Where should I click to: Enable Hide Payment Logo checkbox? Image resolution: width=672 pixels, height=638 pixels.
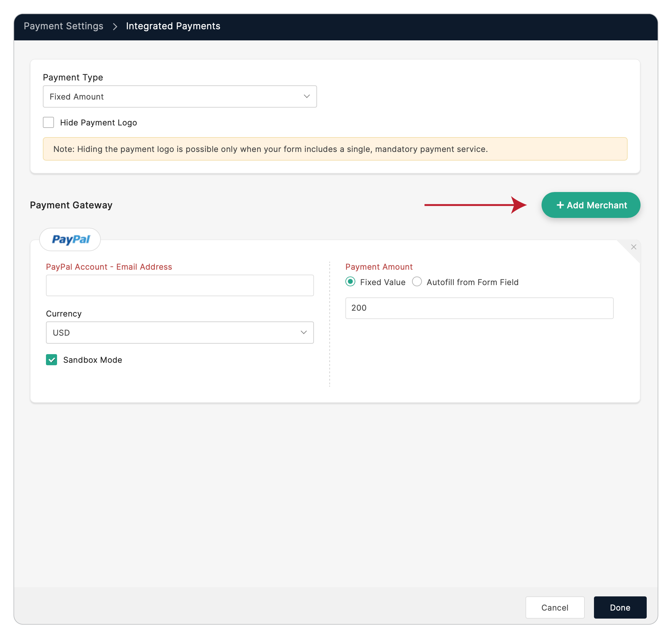pyautogui.click(x=48, y=122)
